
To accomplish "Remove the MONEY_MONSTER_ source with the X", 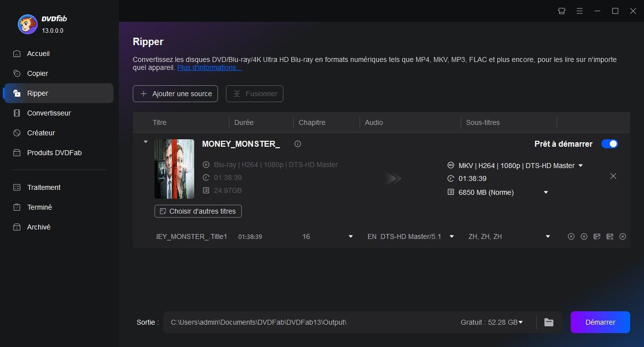I will pos(613,176).
